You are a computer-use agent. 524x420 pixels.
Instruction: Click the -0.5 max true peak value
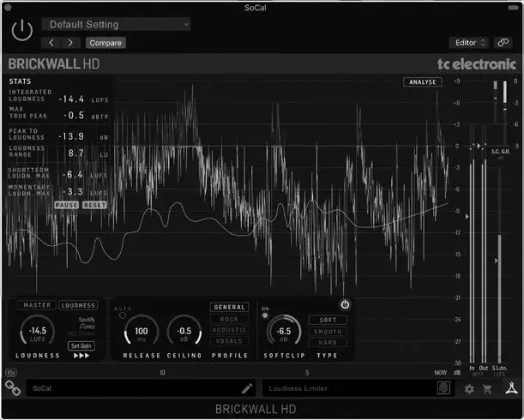tap(74, 115)
